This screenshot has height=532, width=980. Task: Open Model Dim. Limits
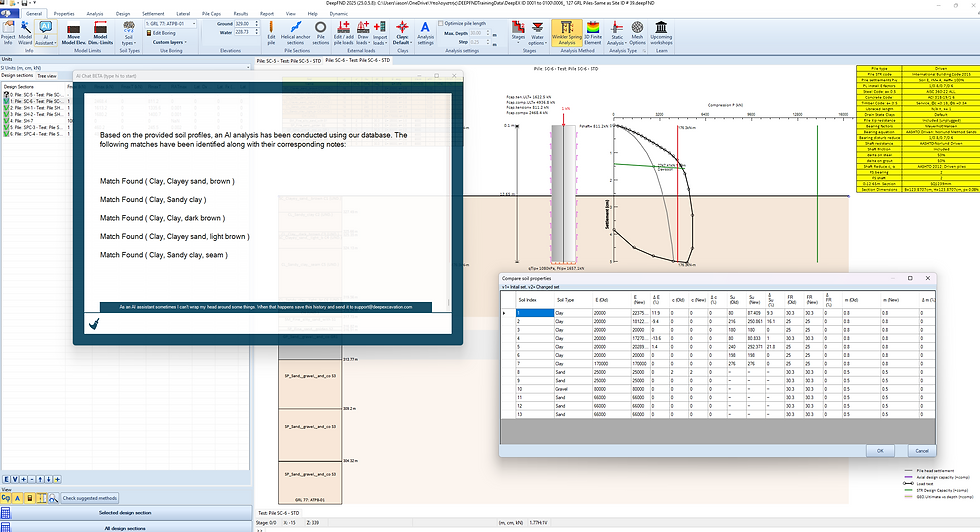[x=100, y=33]
